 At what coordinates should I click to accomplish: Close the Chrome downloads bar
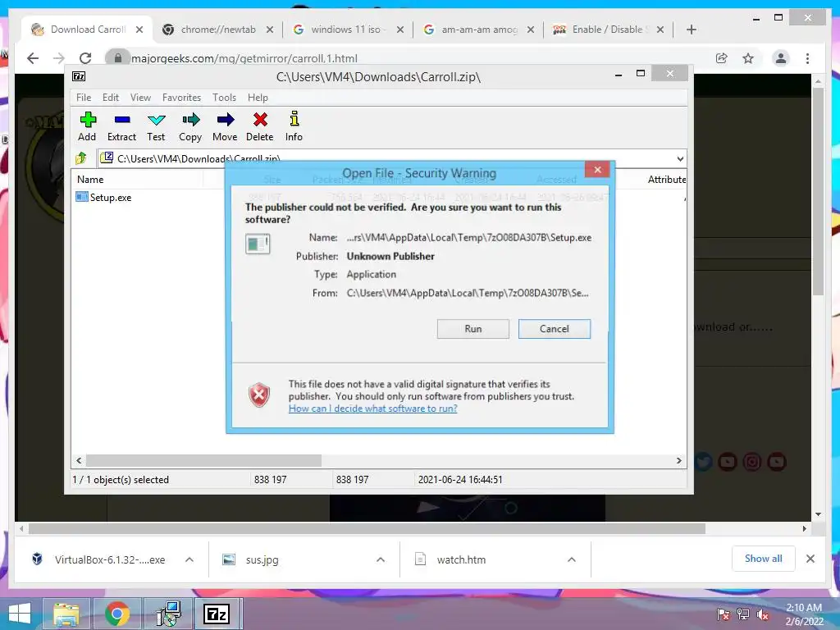coord(810,559)
